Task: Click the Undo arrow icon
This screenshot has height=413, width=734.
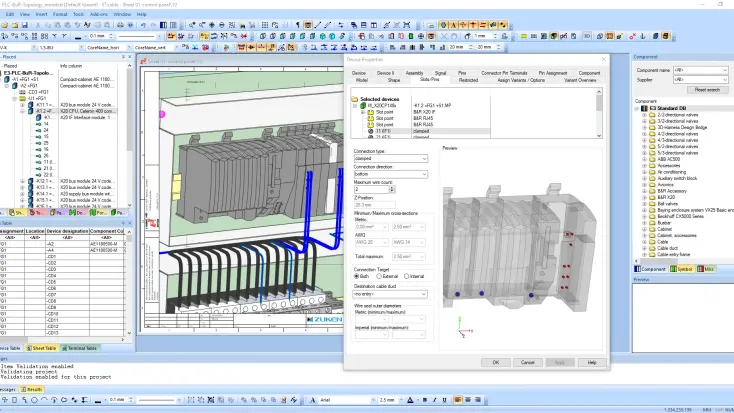Action: point(144,25)
